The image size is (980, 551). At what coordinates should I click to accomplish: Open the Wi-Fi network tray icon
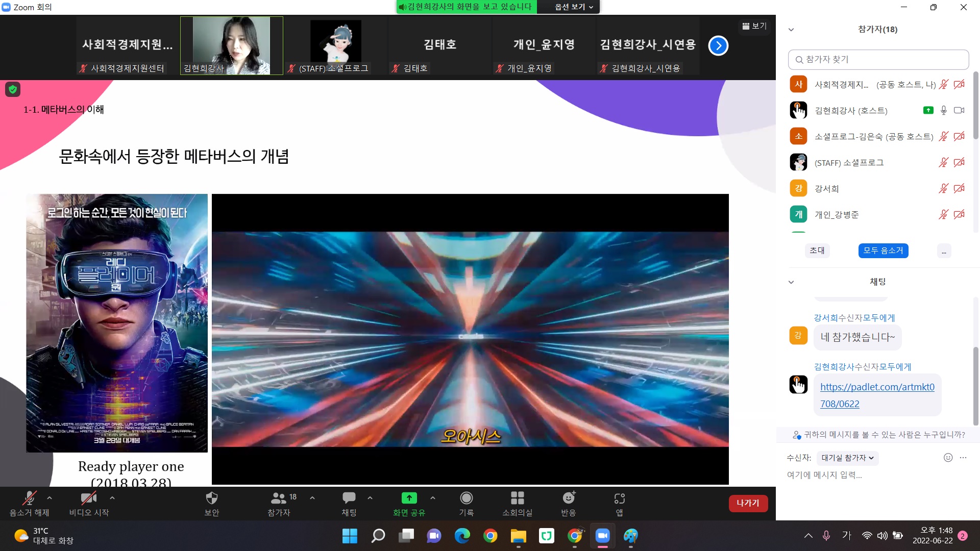point(867,536)
